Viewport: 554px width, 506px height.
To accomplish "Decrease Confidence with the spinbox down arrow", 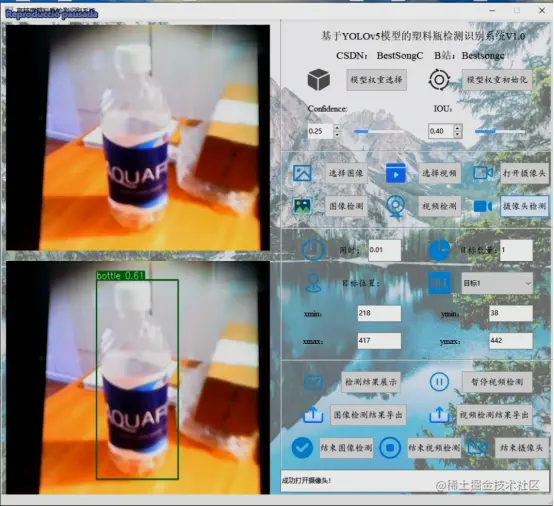I will (x=337, y=135).
